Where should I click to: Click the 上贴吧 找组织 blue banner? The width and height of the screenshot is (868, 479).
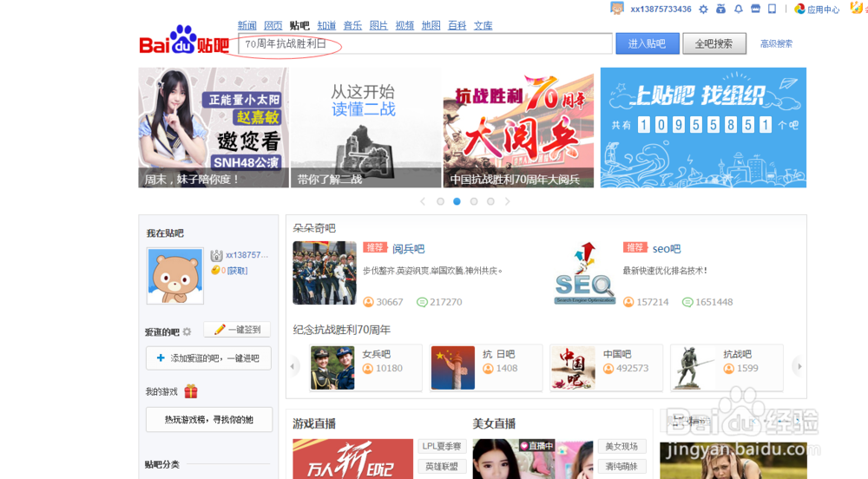coord(703,128)
